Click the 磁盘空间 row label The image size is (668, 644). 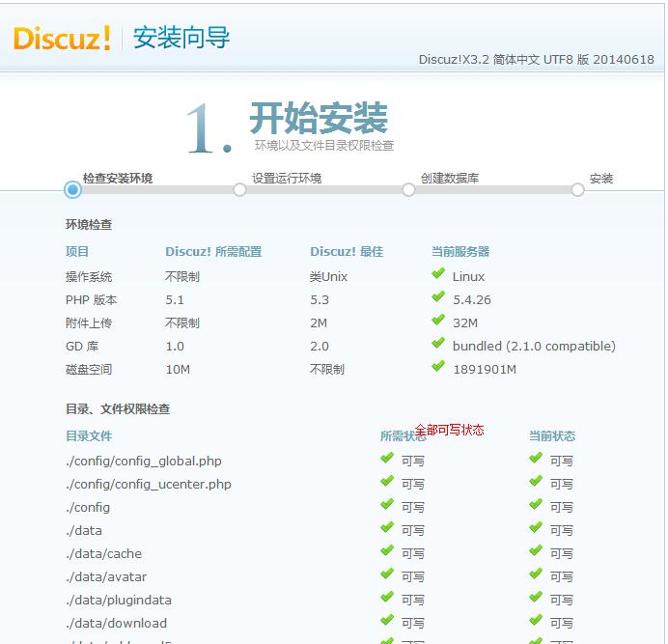[89, 370]
